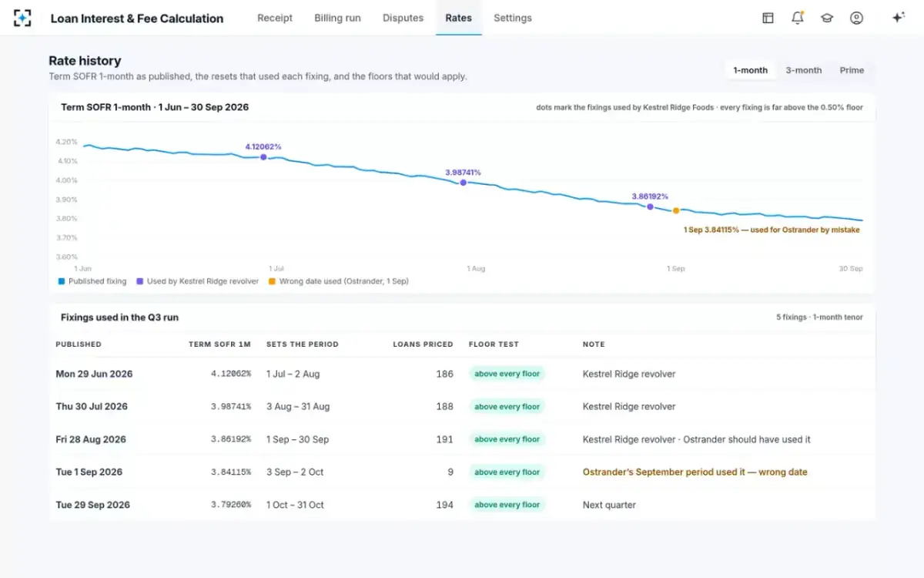Select the Prime rate option
This screenshot has width=924, height=578.
(x=852, y=70)
